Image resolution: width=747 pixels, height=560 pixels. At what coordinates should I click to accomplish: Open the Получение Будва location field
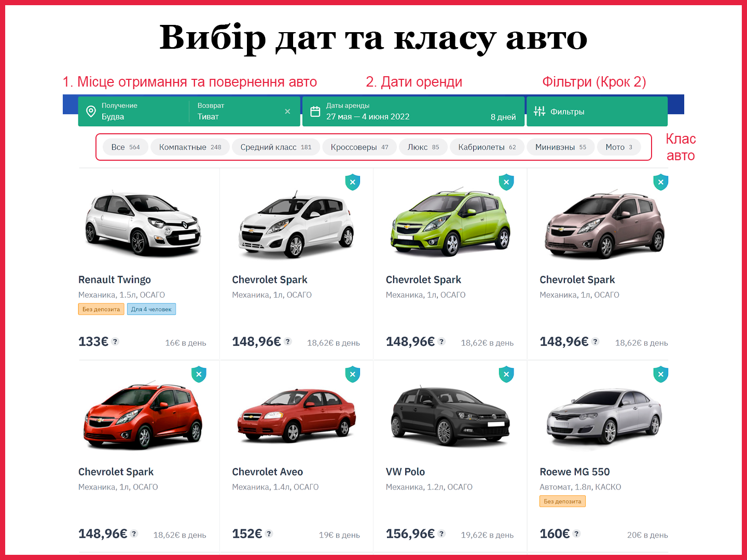(134, 111)
